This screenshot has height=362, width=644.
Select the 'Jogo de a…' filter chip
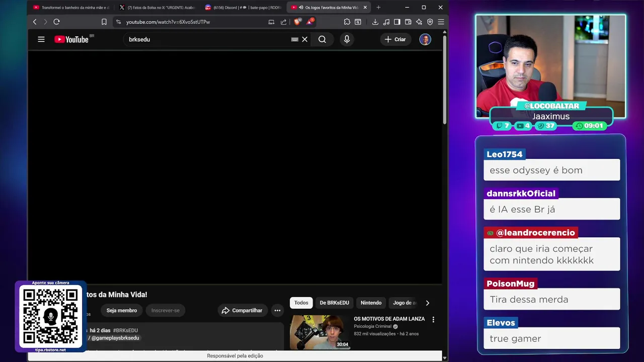(405, 303)
